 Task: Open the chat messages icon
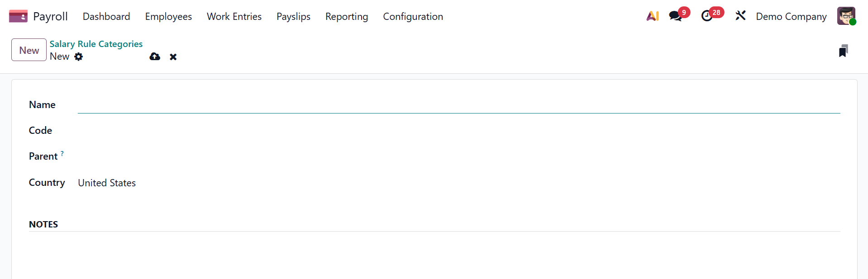click(x=675, y=16)
